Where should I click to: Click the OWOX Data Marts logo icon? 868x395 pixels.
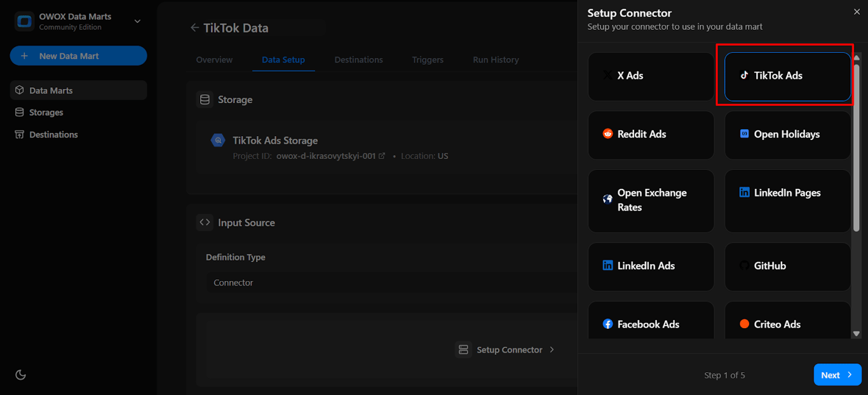[25, 22]
